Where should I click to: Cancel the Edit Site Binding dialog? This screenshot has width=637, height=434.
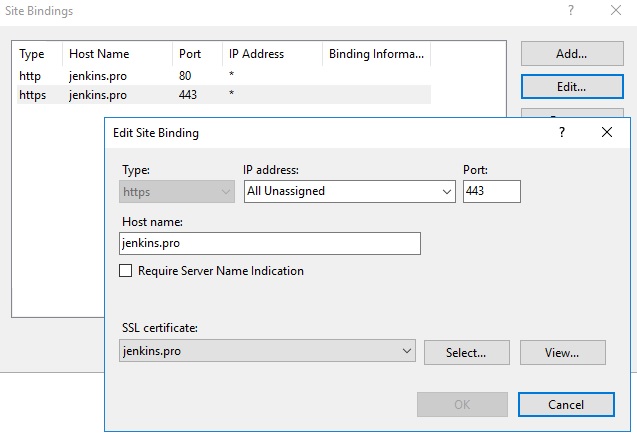tap(566, 404)
